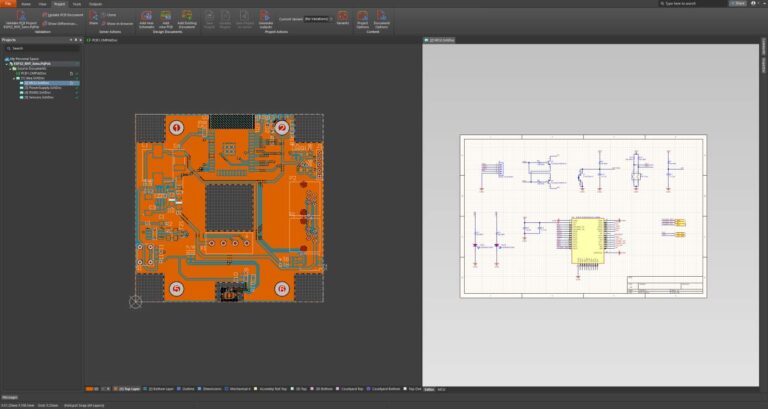
Task: Click the Add New Schematic icon
Action: point(146,16)
